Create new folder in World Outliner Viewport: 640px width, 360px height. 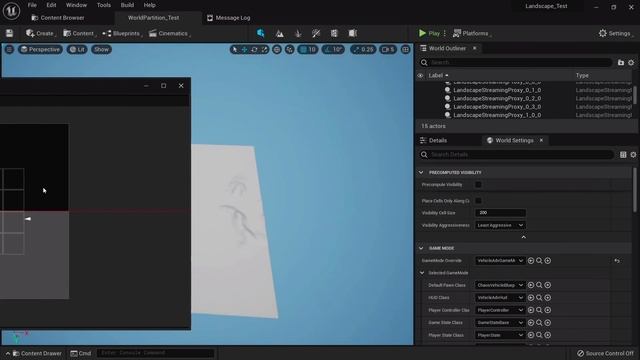tap(621, 62)
